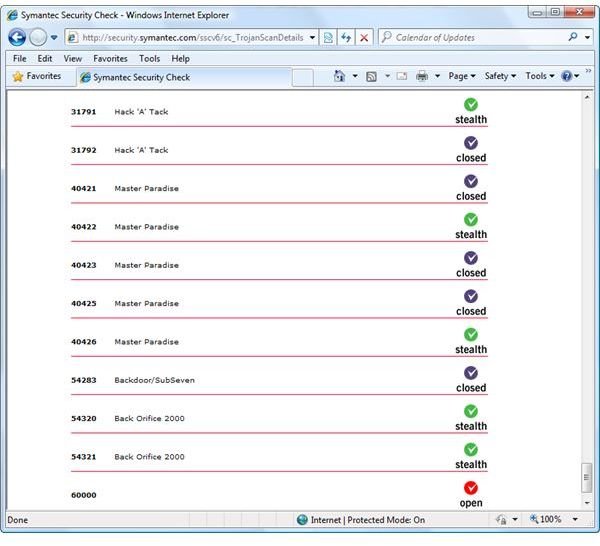Expand the Feeds dropdown arrow
The image size is (600, 546).
pyautogui.click(x=387, y=76)
